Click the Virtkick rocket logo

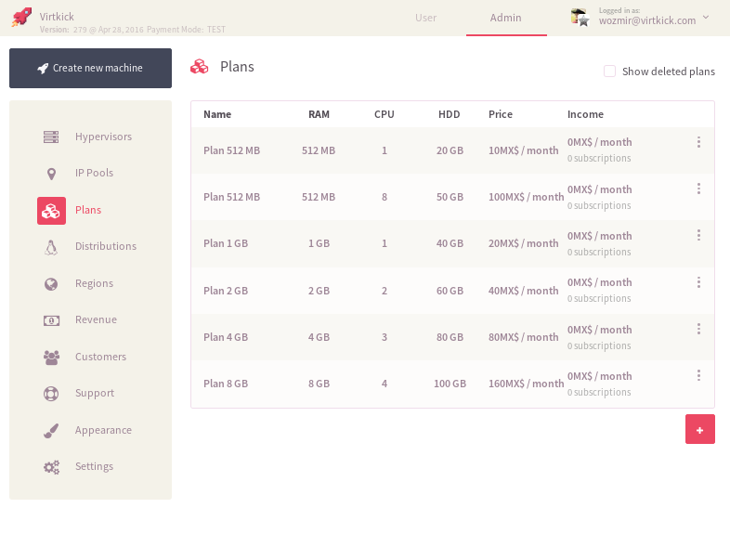21,18
